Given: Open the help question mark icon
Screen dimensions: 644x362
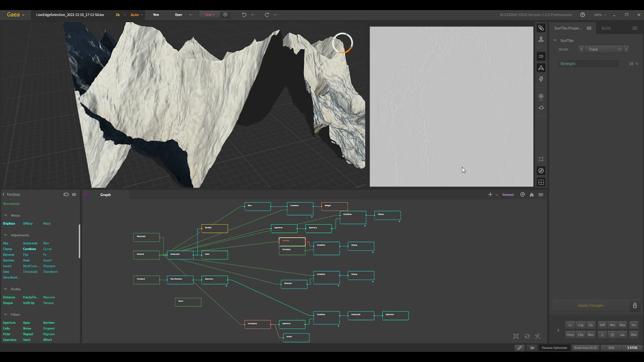Looking at the screenshot, I should pyautogui.click(x=583, y=15).
